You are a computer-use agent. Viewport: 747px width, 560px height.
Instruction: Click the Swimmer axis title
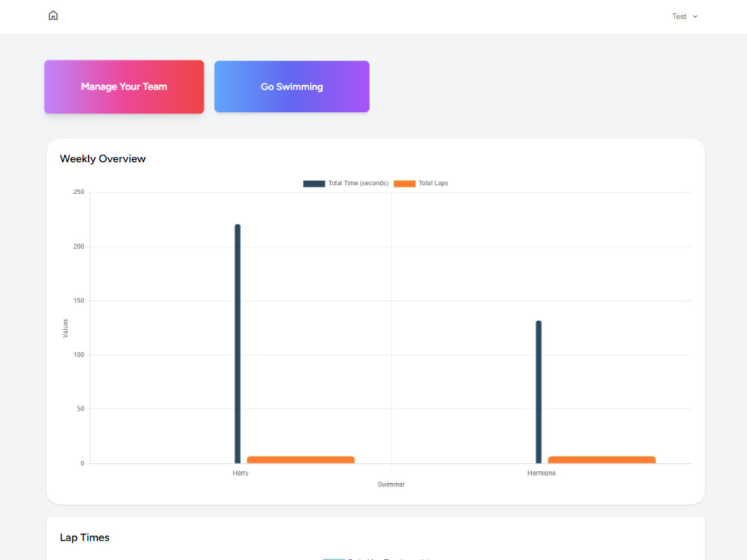[391, 485]
